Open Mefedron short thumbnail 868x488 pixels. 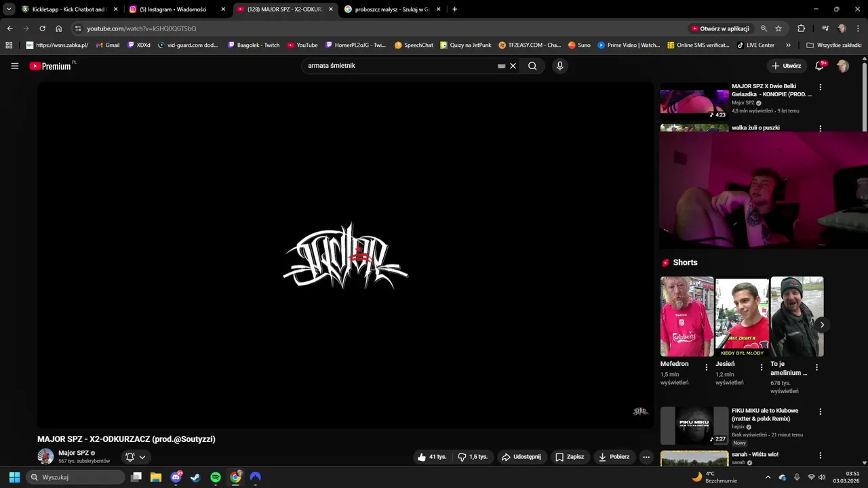[687, 317]
